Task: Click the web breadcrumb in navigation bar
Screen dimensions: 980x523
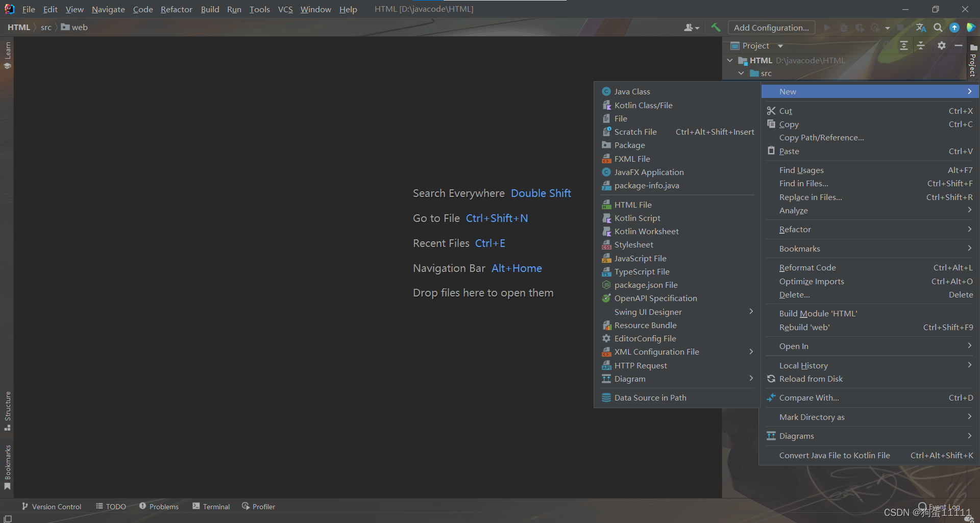Action: [x=75, y=27]
